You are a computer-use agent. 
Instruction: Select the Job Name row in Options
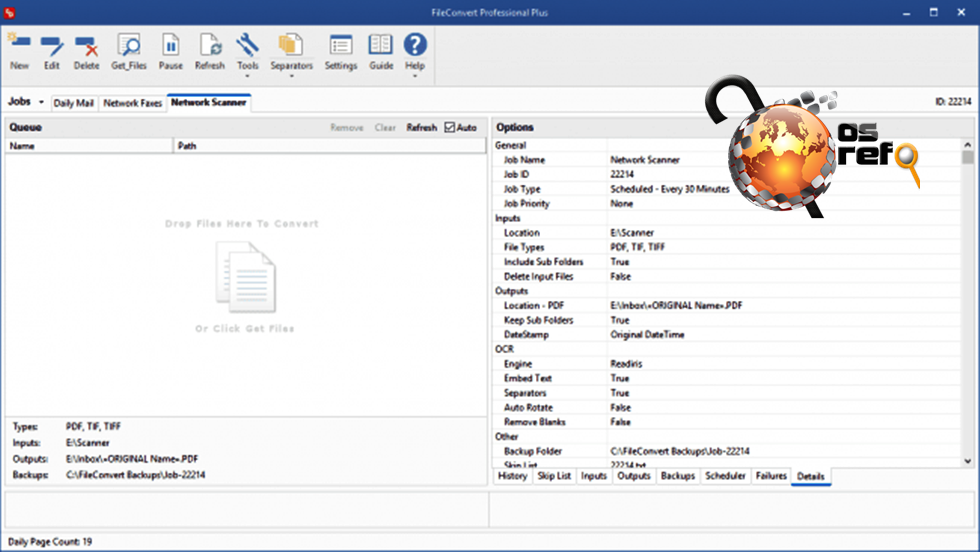point(727,159)
